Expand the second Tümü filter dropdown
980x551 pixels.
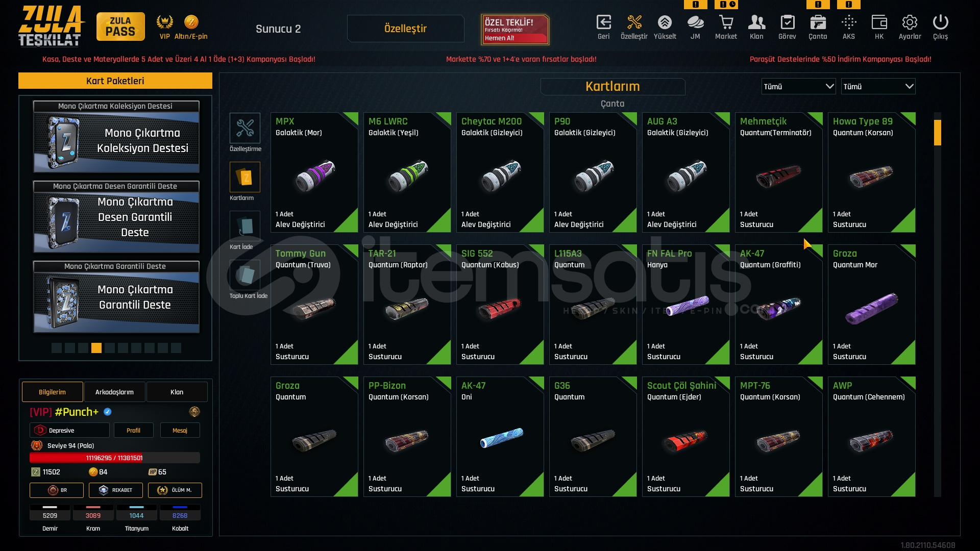point(878,86)
